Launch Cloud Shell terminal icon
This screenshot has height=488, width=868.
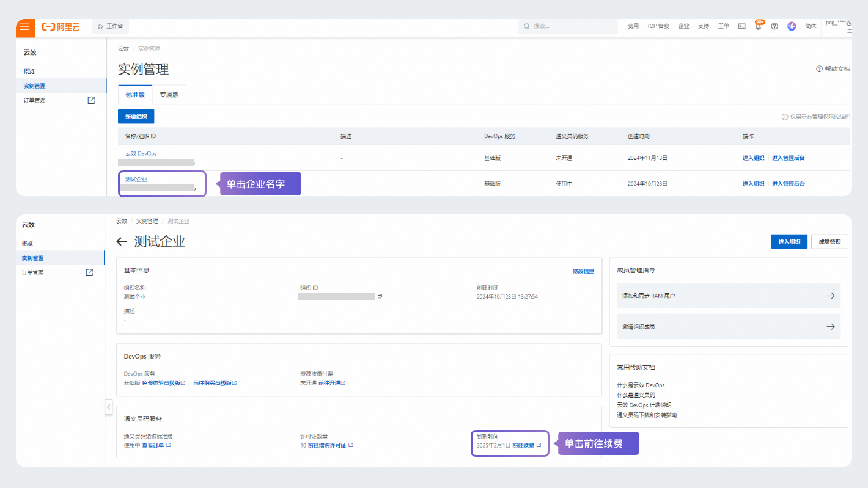[x=742, y=27]
